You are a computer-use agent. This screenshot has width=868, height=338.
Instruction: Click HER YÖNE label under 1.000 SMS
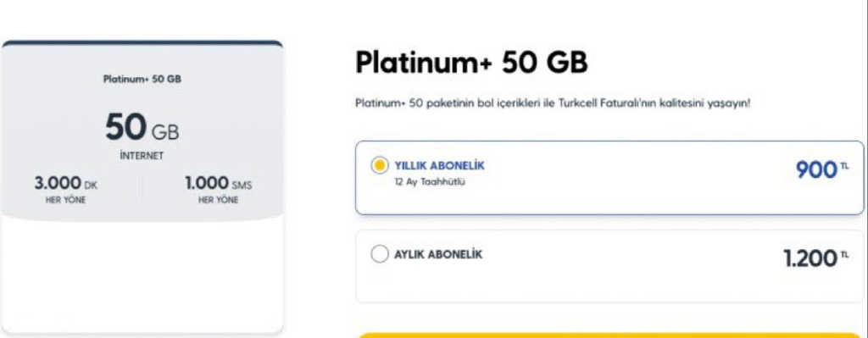pos(218,200)
